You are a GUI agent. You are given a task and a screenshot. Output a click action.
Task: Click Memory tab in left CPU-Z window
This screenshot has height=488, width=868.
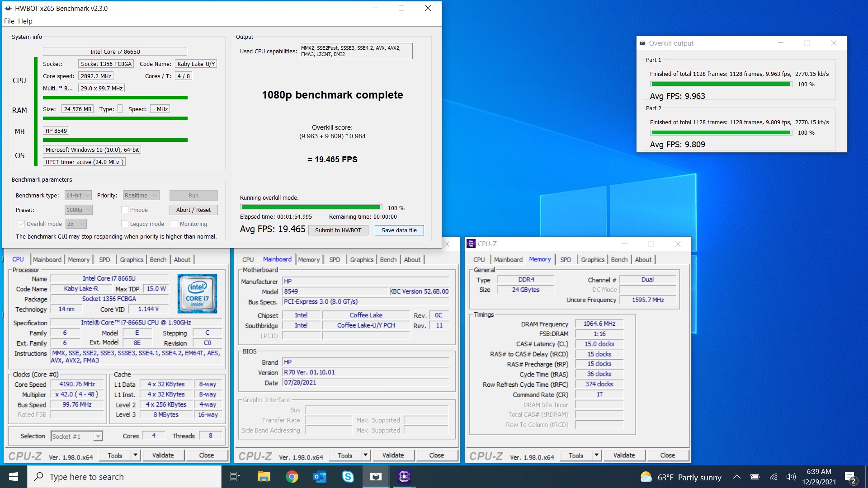click(x=79, y=260)
